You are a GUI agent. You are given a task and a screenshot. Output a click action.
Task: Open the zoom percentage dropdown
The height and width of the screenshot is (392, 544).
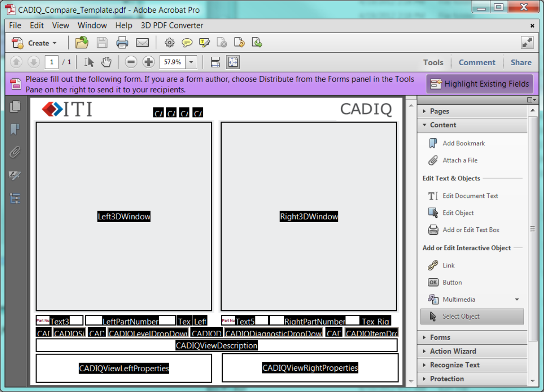190,62
